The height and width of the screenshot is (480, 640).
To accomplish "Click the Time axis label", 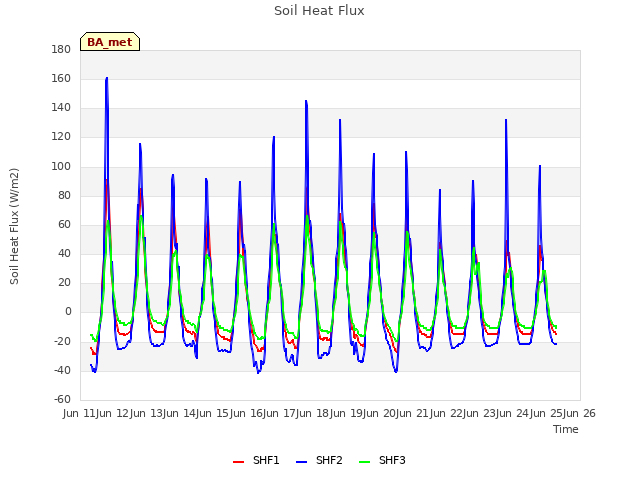I will pos(566,429).
